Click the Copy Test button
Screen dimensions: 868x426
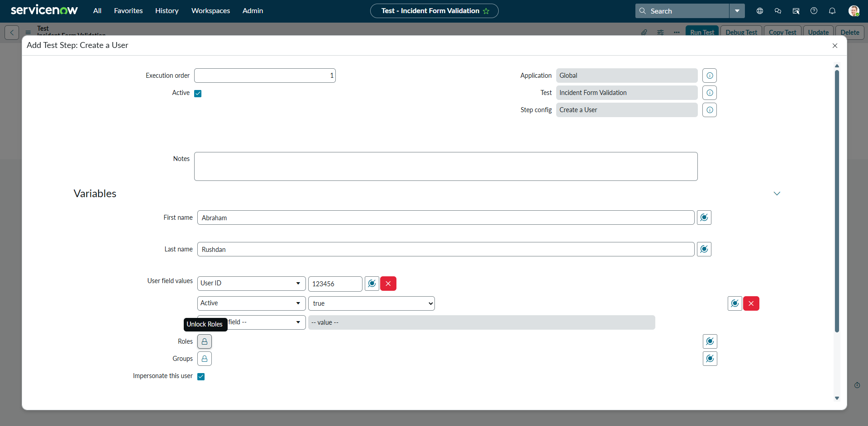click(x=782, y=32)
